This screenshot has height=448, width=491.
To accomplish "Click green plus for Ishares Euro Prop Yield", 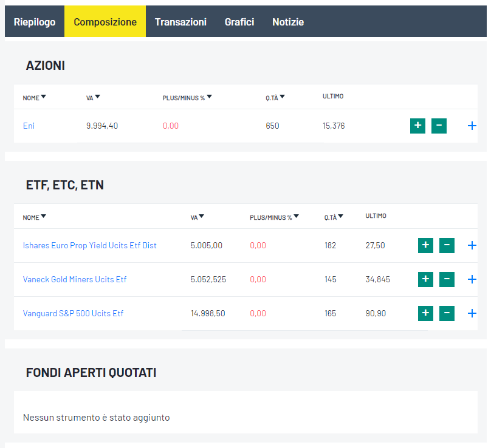I will coord(425,245).
